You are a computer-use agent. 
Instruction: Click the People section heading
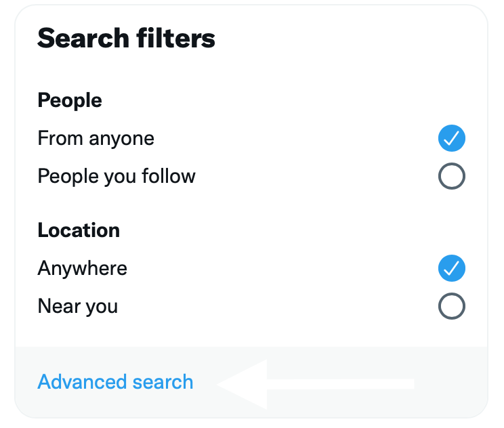[x=70, y=101]
